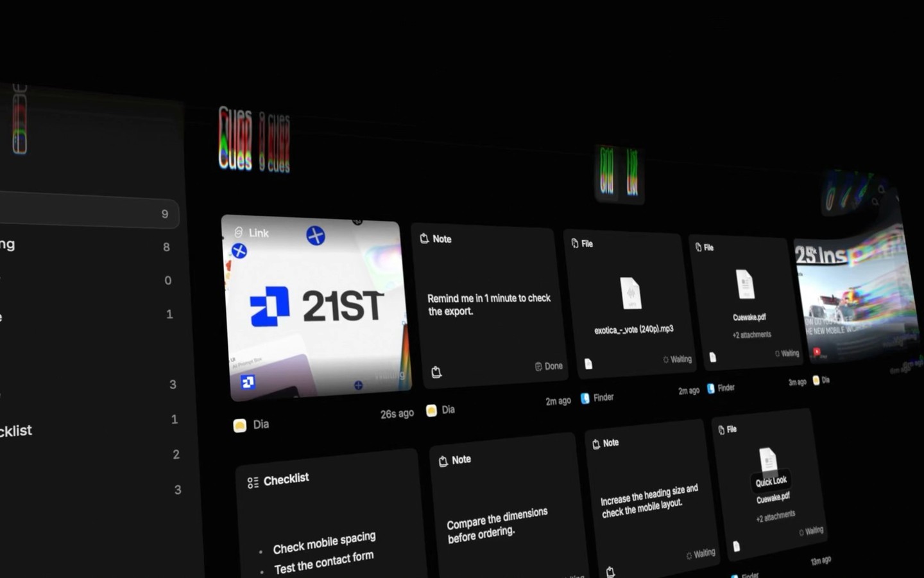Click the Dia icon below the 'Remind me' note
The height and width of the screenshot is (578, 924).
pos(432,410)
